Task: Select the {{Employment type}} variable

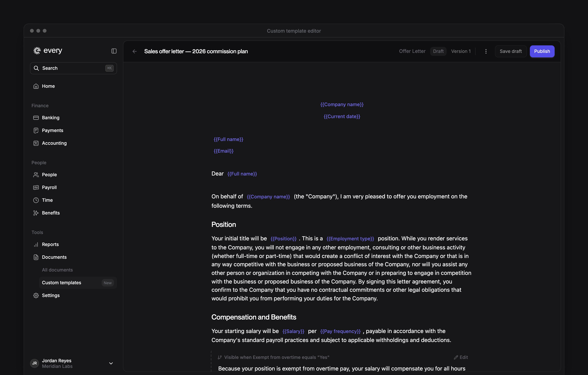Action: (x=350, y=238)
